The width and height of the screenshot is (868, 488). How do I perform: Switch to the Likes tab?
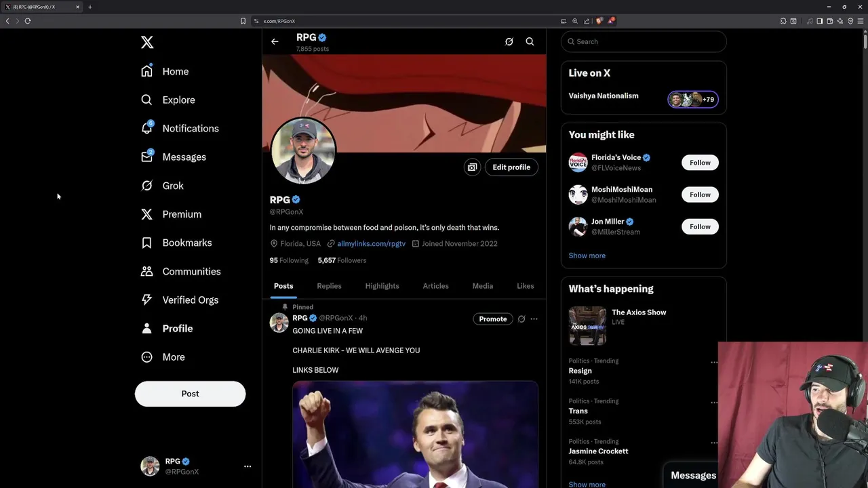[x=526, y=286]
